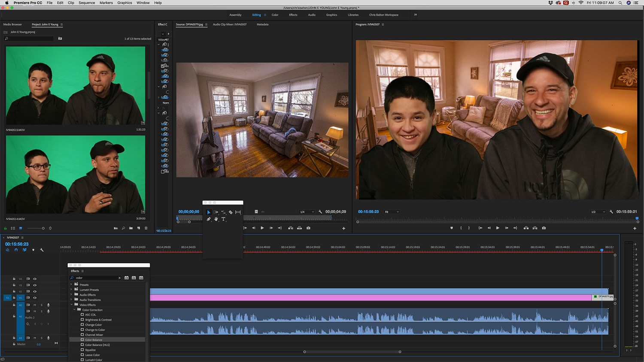Viewport: 644px width, 362px height.
Task: Adjust the project thumbnail size slider
Action: click(x=43, y=228)
